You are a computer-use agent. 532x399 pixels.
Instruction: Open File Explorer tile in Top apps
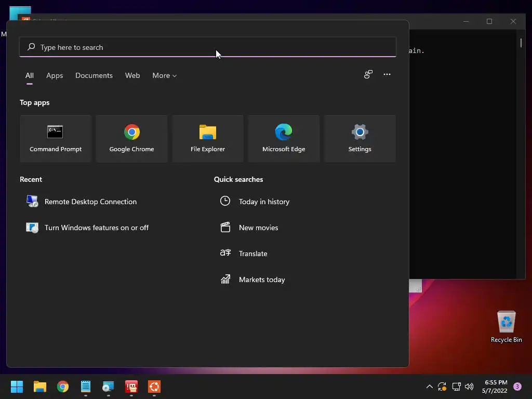pyautogui.click(x=208, y=138)
